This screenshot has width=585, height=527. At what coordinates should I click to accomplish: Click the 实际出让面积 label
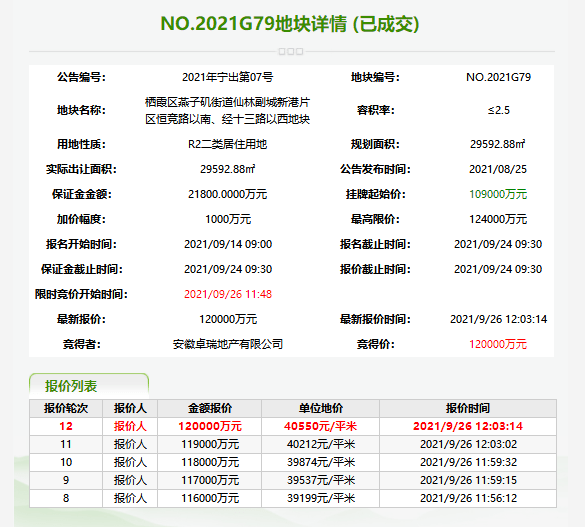pos(81,169)
